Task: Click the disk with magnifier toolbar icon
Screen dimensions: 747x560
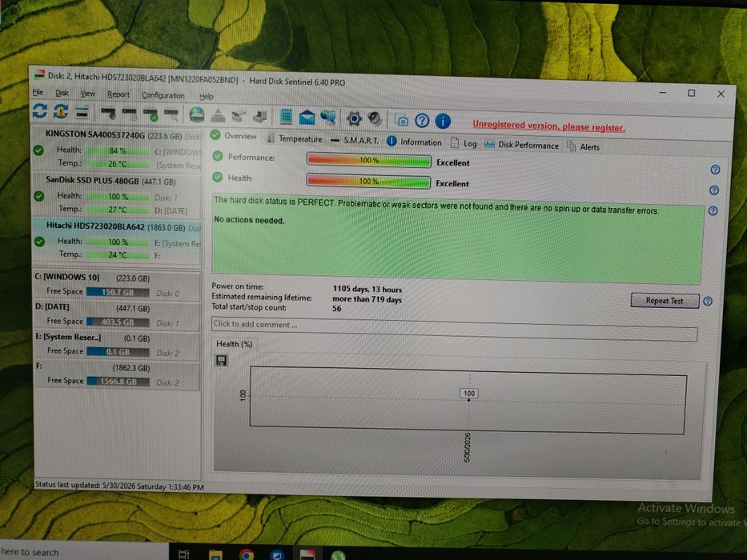Action: [x=171, y=115]
